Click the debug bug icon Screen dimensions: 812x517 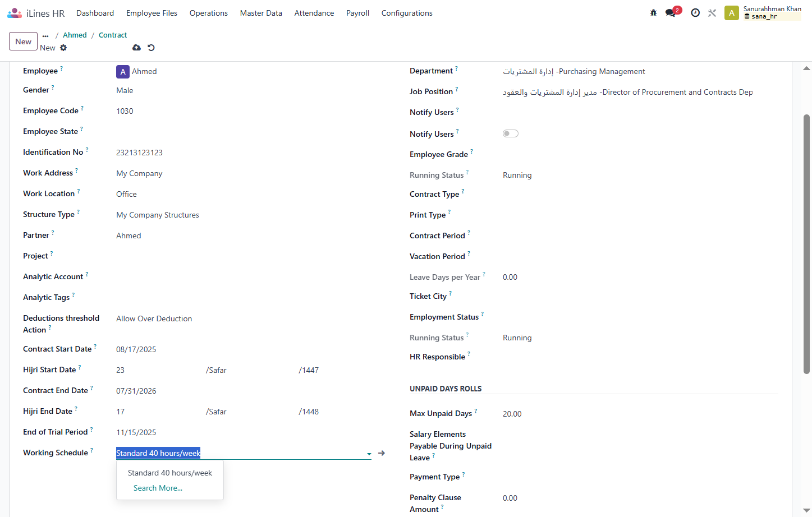653,13
